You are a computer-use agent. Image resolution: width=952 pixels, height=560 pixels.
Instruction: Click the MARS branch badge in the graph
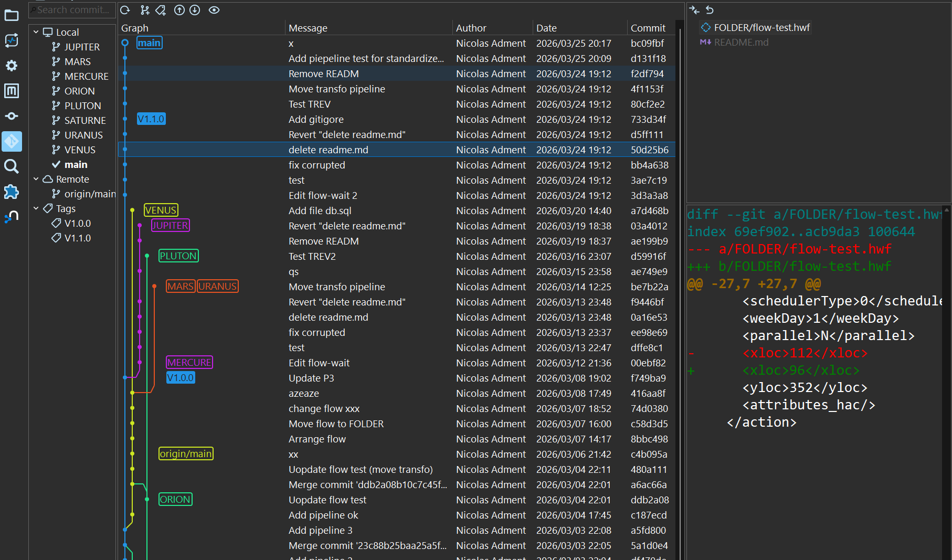[x=181, y=287]
